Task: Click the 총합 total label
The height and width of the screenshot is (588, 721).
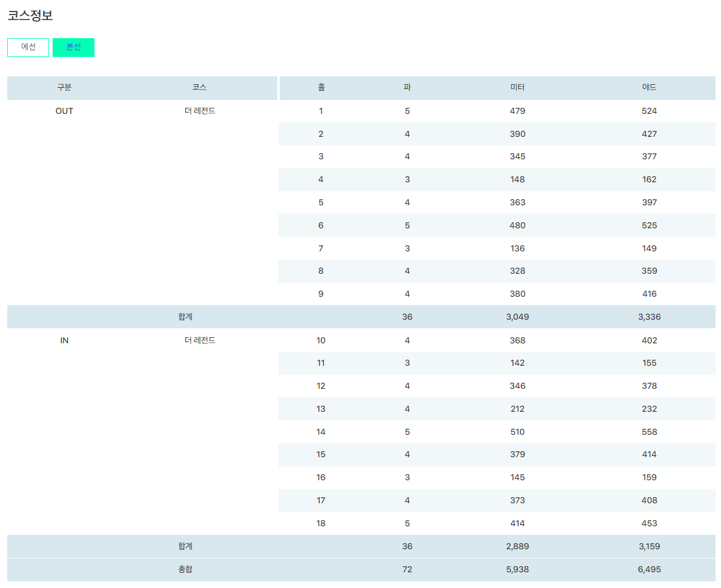Action: 185,570
